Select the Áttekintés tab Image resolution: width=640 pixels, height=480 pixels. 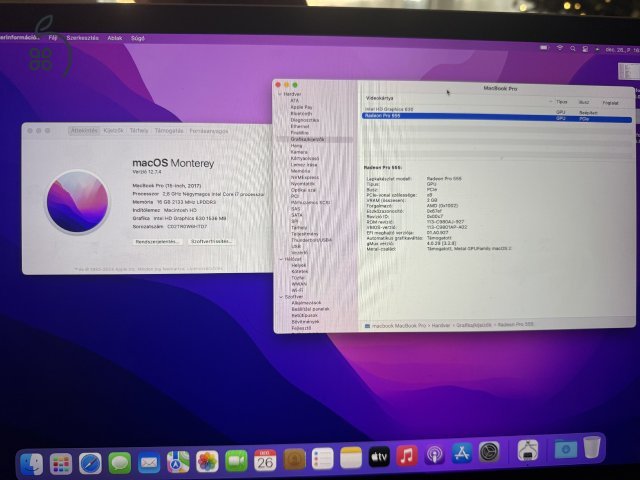tap(84, 131)
